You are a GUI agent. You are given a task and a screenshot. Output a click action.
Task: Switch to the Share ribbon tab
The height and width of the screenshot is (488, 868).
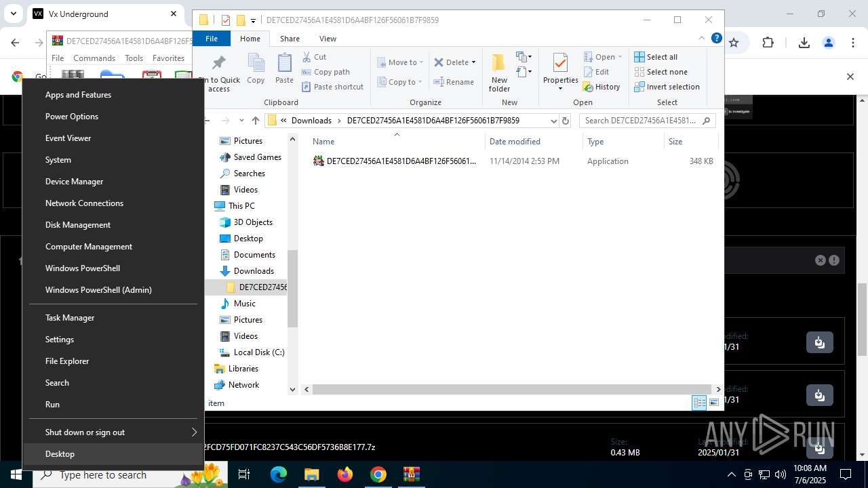coord(290,39)
